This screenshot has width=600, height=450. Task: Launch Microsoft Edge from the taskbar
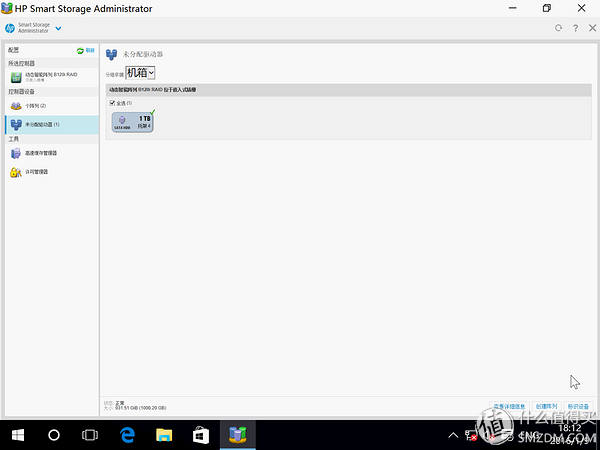(127, 435)
